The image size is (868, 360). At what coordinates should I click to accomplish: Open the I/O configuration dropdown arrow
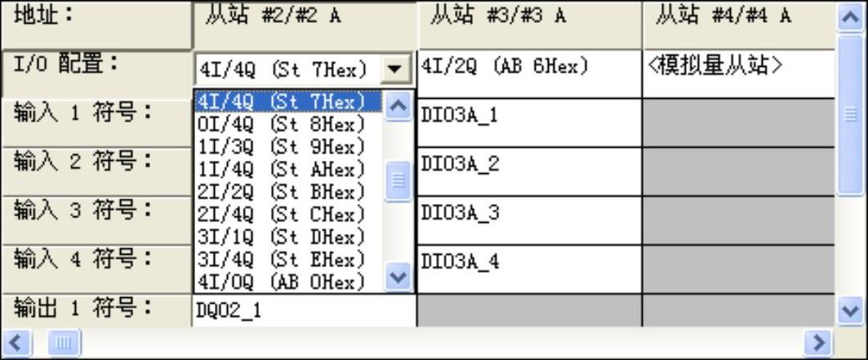point(396,68)
